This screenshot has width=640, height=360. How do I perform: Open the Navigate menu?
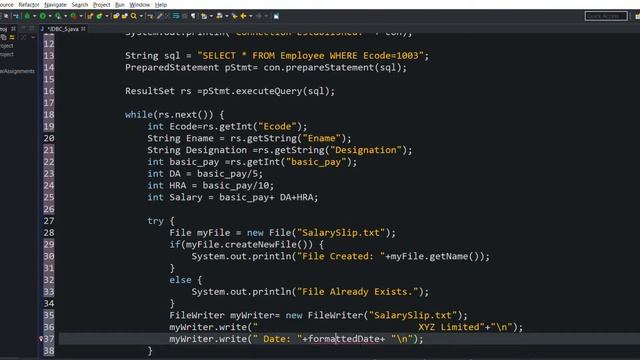[55, 5]
